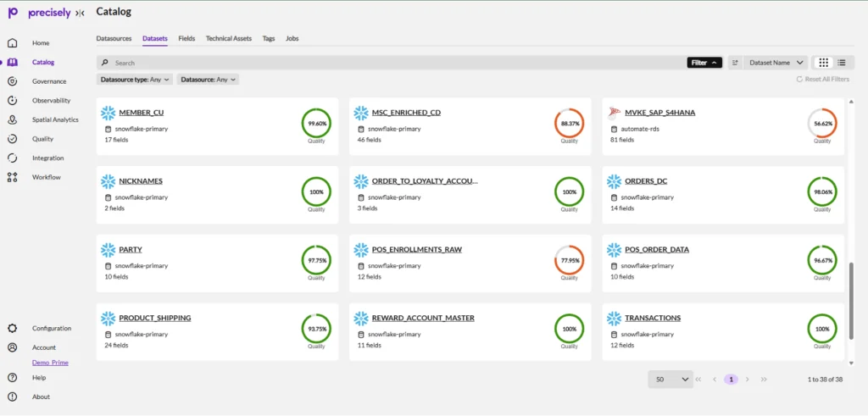
Task: Open the Dataset Name sort dropdown
Action: click(x=776, y=63)
